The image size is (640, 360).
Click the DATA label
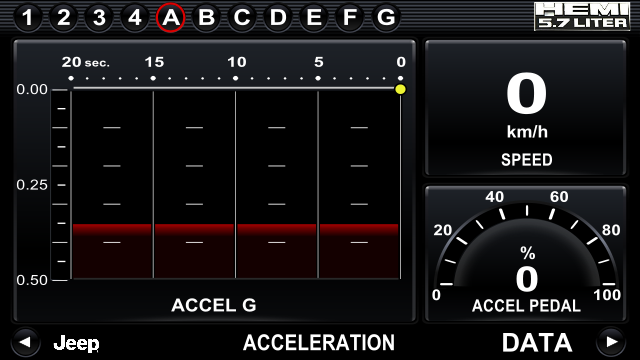pos(537,342)
